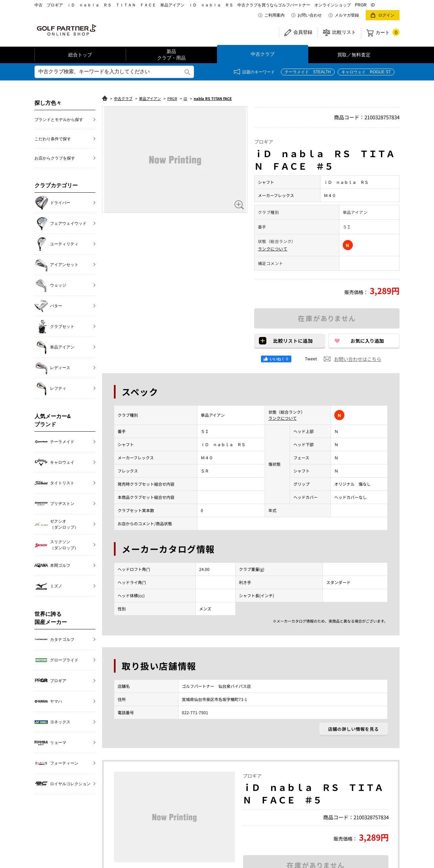Open the cart icon

[x=370, y=33]
